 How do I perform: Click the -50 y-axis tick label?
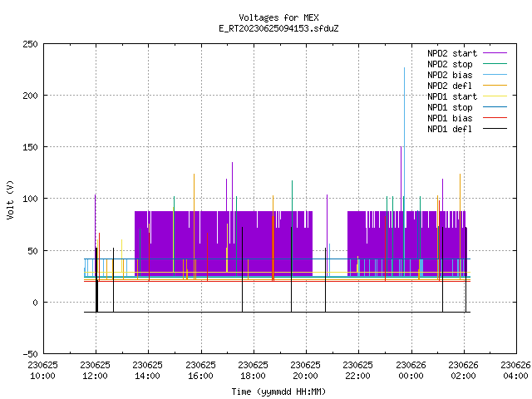click(x=30, y=354)
